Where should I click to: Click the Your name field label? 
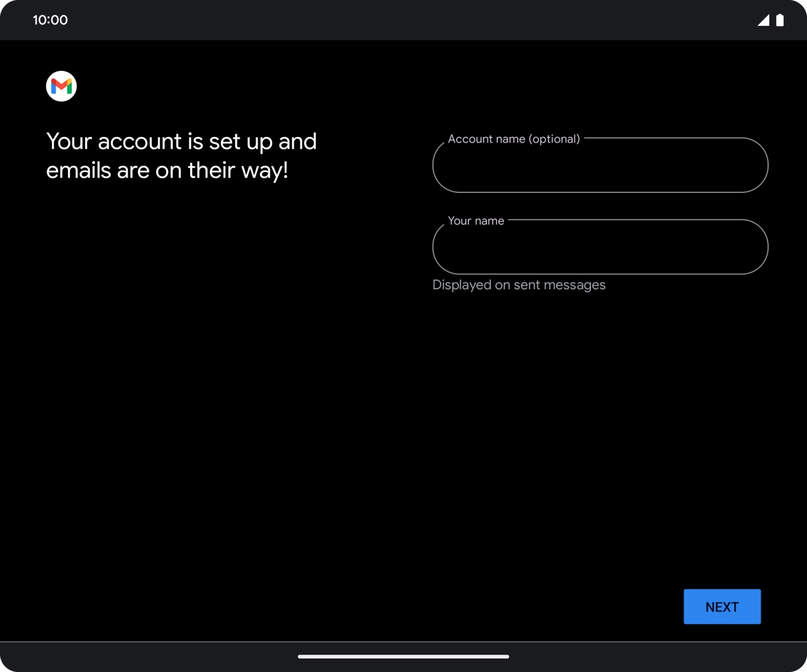point(476,220)
